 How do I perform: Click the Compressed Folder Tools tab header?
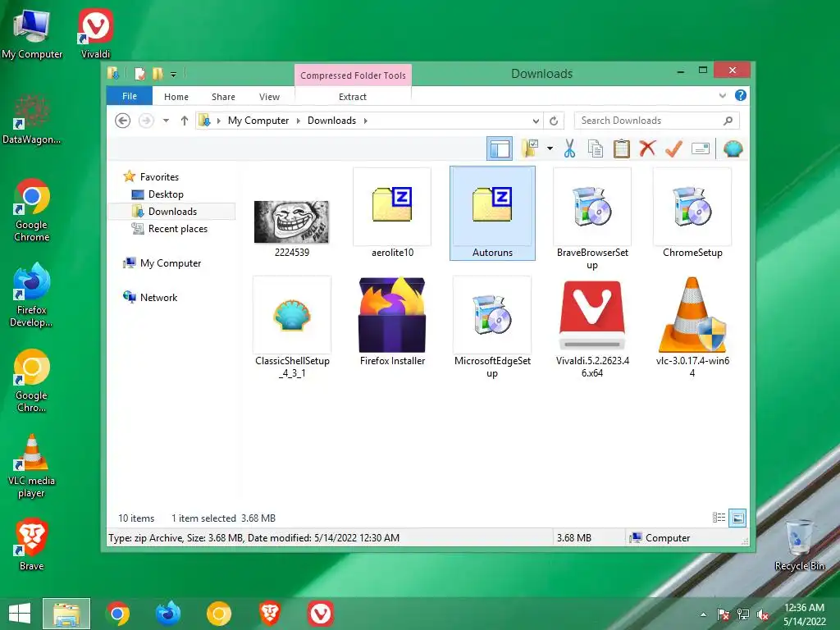(353, 75)
